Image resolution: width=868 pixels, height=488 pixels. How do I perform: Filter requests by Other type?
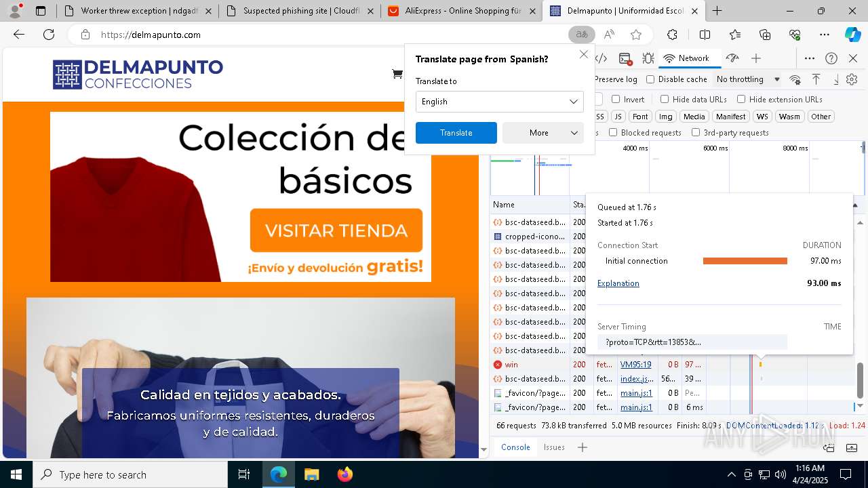821,117
